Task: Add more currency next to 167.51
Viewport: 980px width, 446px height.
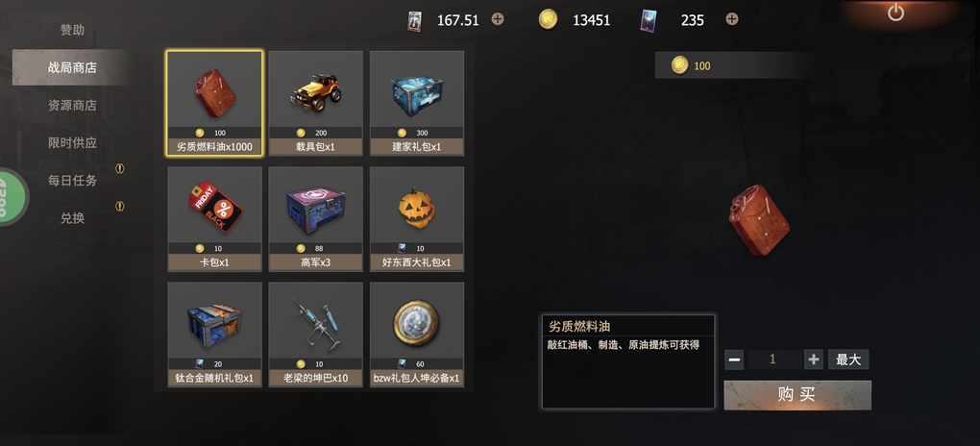Action: coord(498,19)
